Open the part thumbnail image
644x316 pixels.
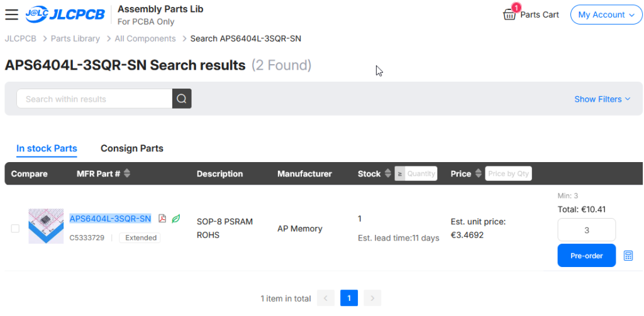tap(46, 226)
